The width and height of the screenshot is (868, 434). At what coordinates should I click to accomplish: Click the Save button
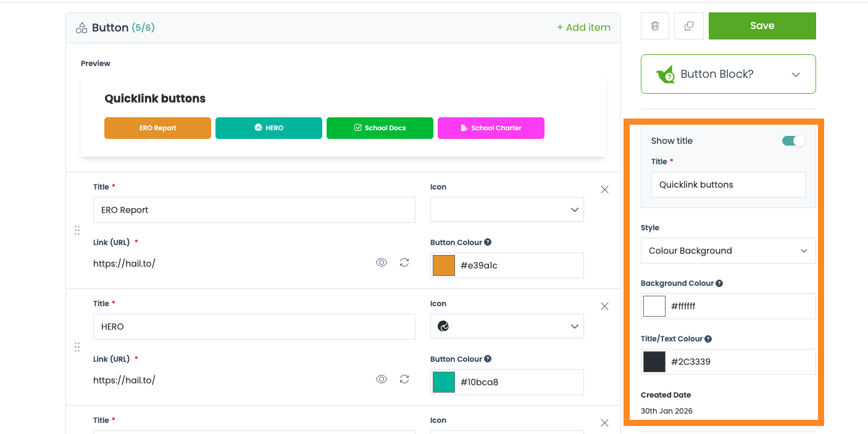(x=762, y=26)
